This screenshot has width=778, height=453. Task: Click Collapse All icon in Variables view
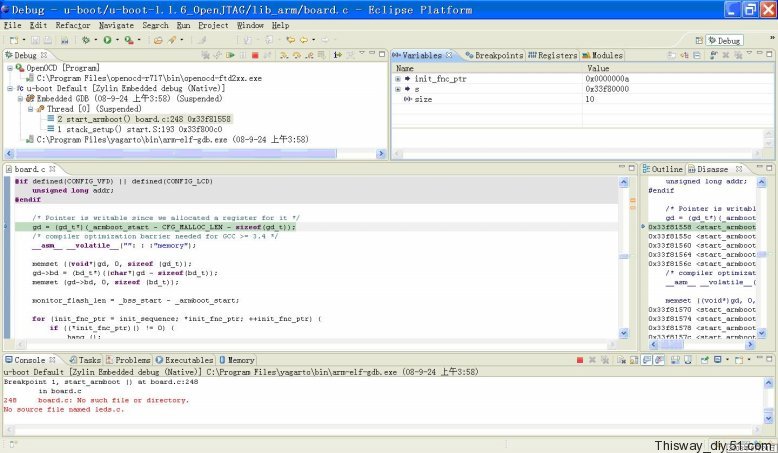[x=697, y=55]
